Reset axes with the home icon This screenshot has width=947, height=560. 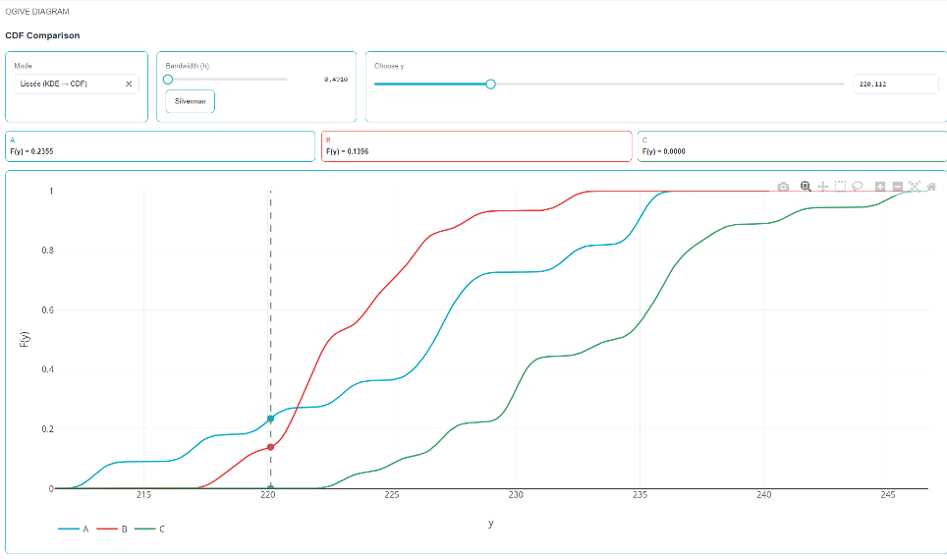pyautogui.click(x=932, y=187)
